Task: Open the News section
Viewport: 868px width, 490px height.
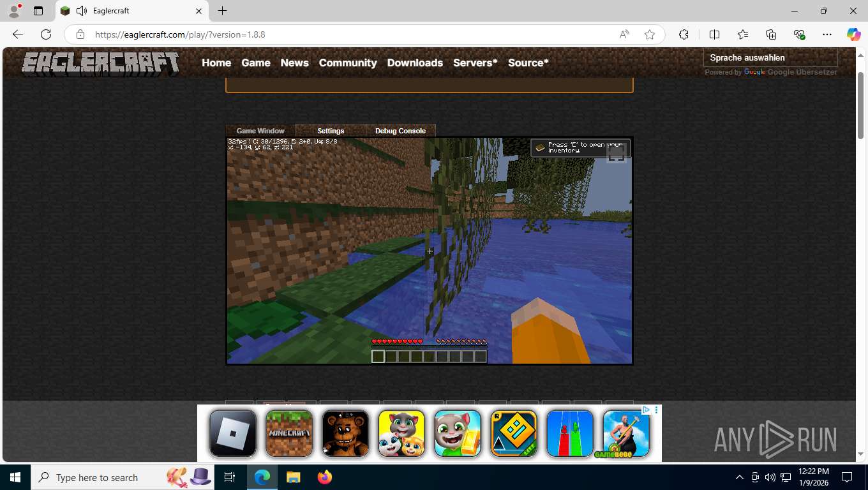Action: click(294, 63)
